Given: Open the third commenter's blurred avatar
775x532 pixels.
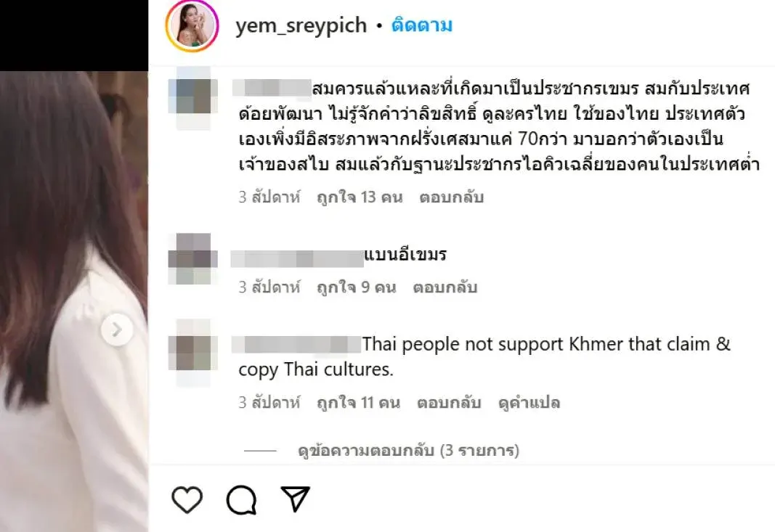Looking at the screenshot, I should pyautogui.click(x=192, y=352).
